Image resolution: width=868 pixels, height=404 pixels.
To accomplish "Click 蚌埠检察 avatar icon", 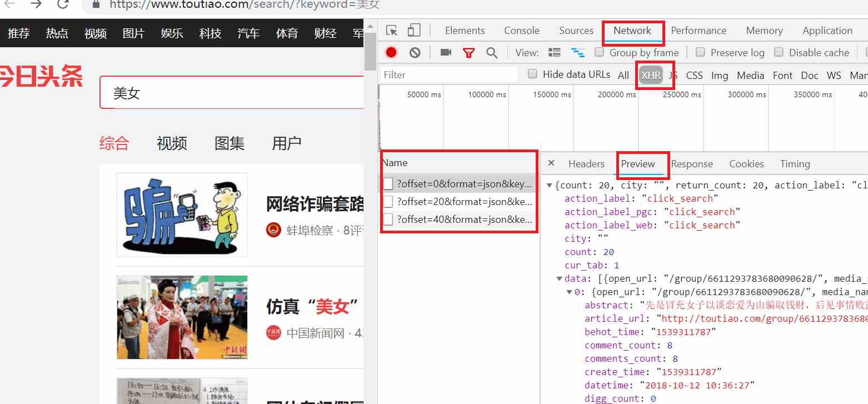I will [273, 230].
